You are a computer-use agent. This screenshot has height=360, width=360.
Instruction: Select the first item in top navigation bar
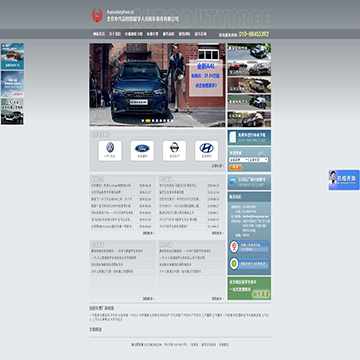coord(99,34)
